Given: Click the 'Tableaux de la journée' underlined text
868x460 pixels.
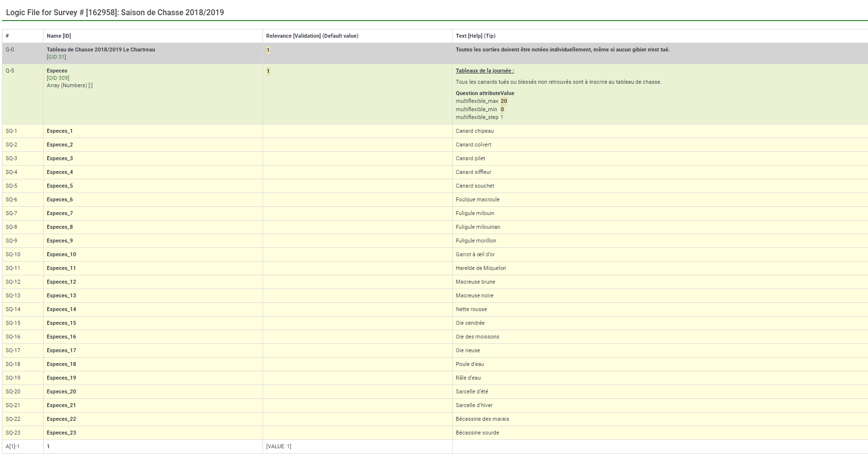Looking at the screenshot, I should point(484,71).
